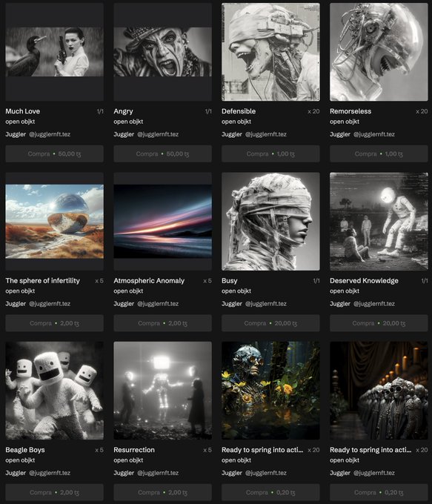The image size is (432, 504).
Task: Click Compra under Resurrection
Action: (x=162, y=492)
